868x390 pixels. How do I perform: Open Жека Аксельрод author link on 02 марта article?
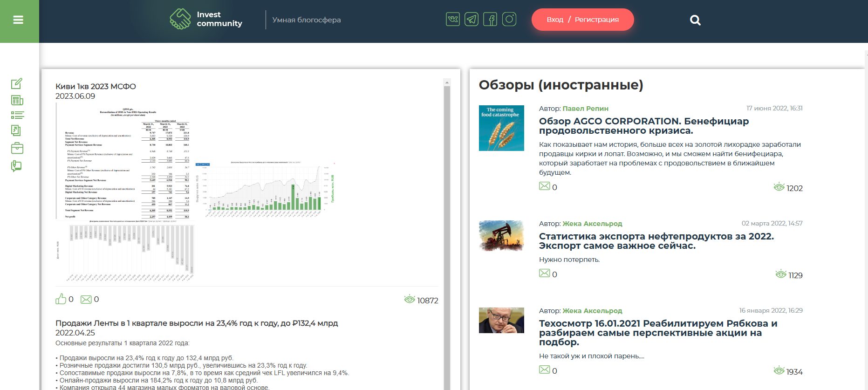pos(592,224)
